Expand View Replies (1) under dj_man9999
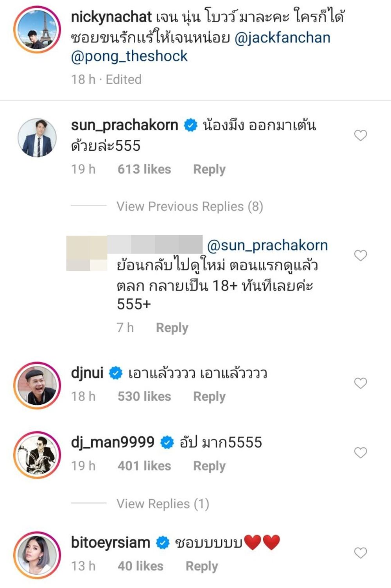Screen dimensions: 391x588 point(163,504)
